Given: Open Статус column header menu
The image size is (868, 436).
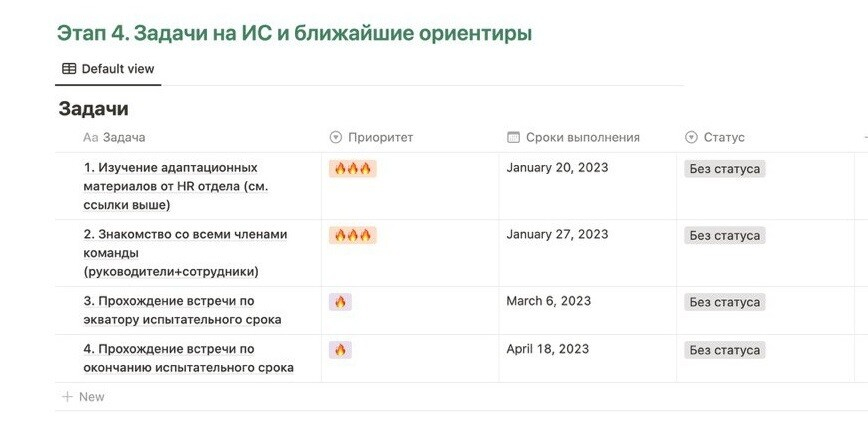Looking at the screenshot, I should click(724, 137).
